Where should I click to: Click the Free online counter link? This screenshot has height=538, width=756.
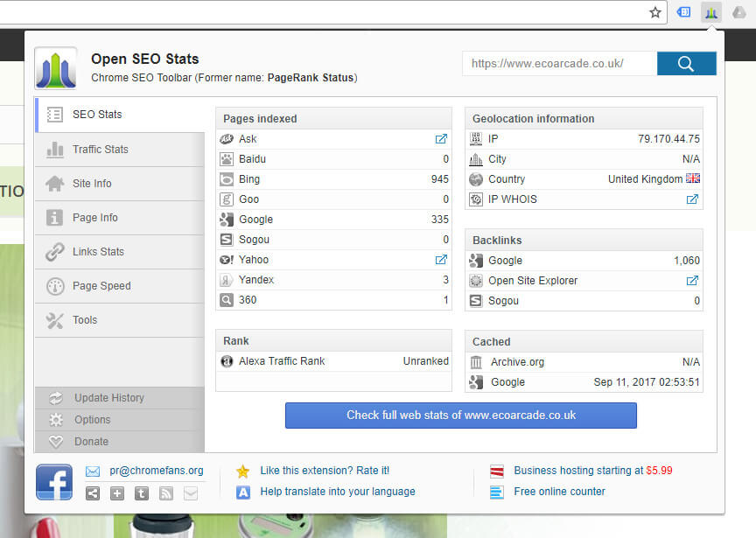[559, 492]
